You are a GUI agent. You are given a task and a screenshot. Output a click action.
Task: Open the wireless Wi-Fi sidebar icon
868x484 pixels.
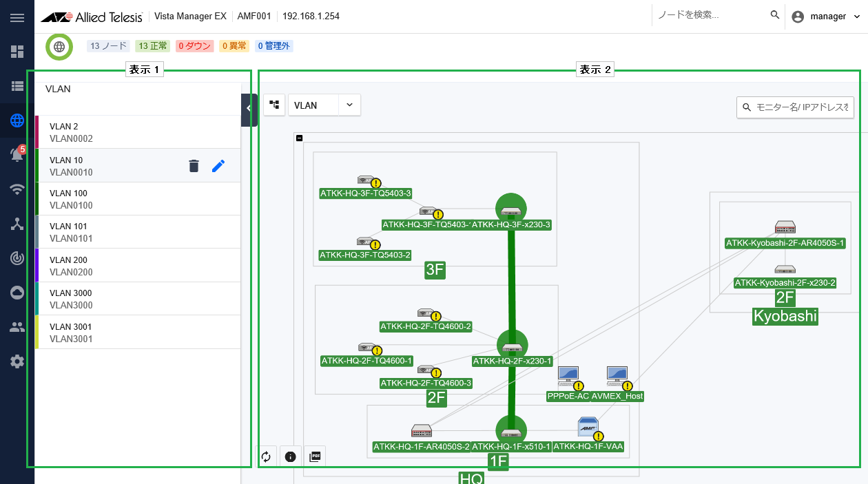click(x=17, y=189)
